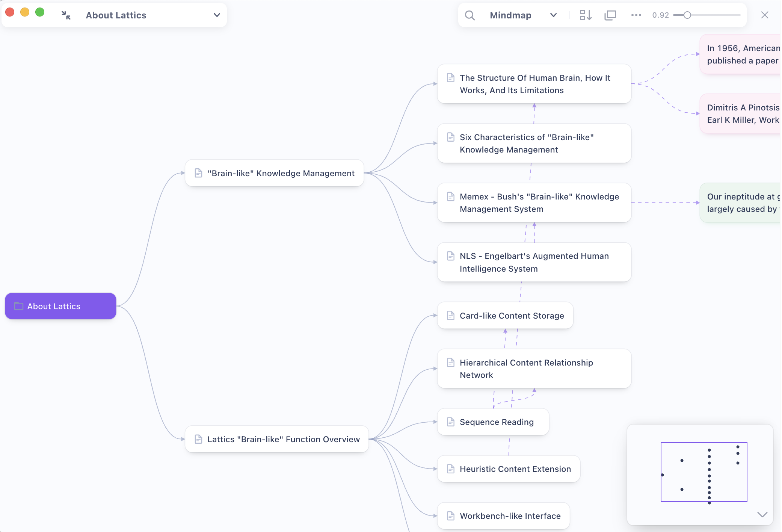Viewport: 782px width, 532px height.
Task: Open the green "Our ineptitude" note card
Action: (741, 203)
